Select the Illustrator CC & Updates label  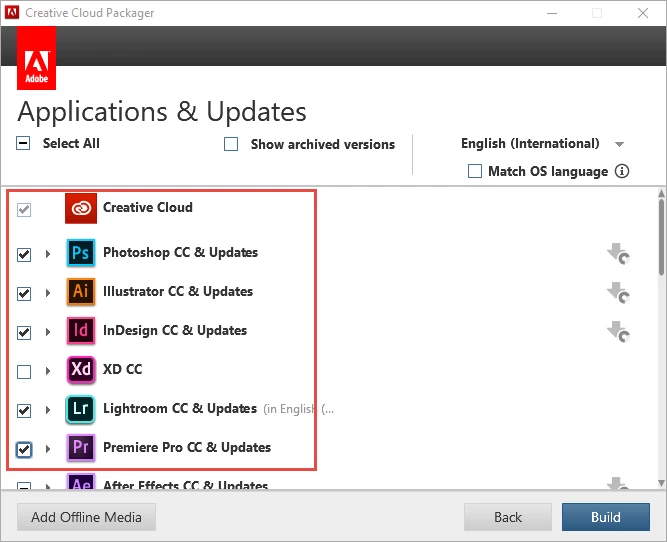tap(178, 291)
